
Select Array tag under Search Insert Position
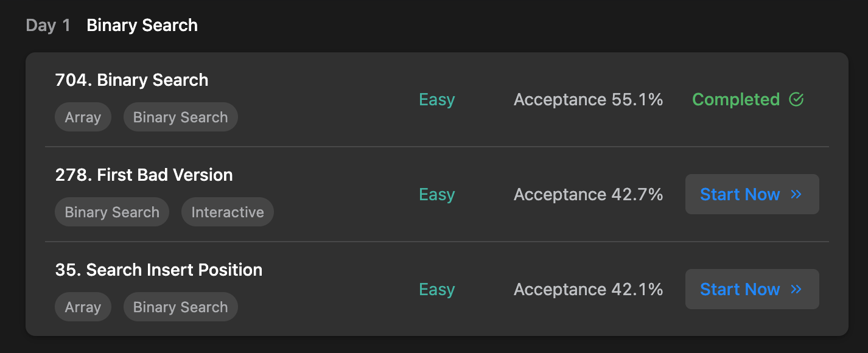pyautogui.click(x=83, y=307)
